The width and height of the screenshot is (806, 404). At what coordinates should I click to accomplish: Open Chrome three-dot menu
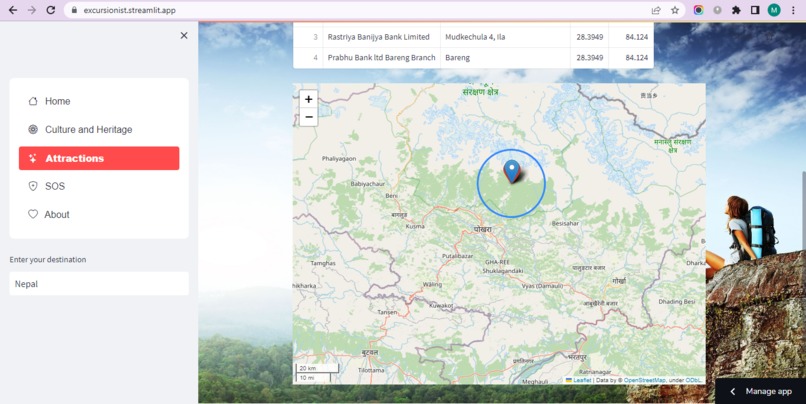[x=793, y=10]
